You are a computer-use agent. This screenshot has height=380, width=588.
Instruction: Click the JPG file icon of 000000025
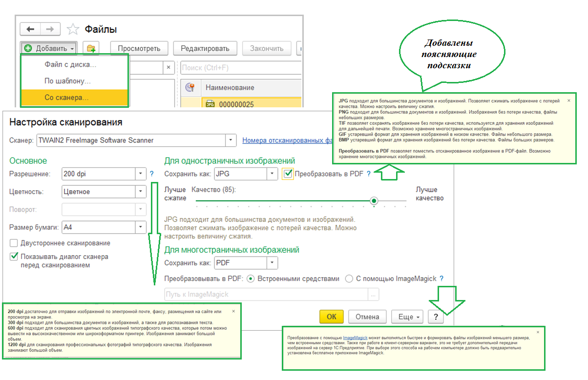pos(210,104)
